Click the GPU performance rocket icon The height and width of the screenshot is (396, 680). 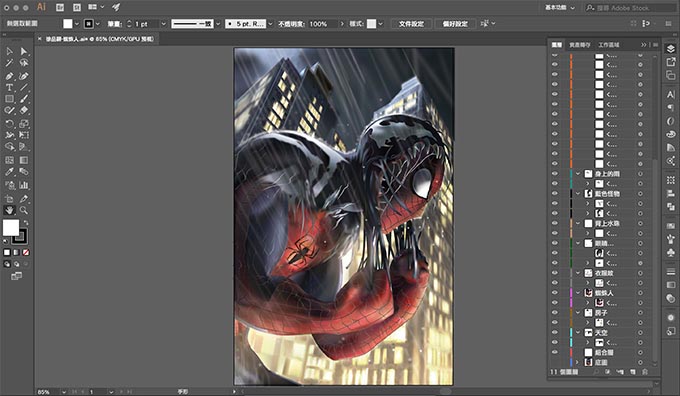coord(116,7)
